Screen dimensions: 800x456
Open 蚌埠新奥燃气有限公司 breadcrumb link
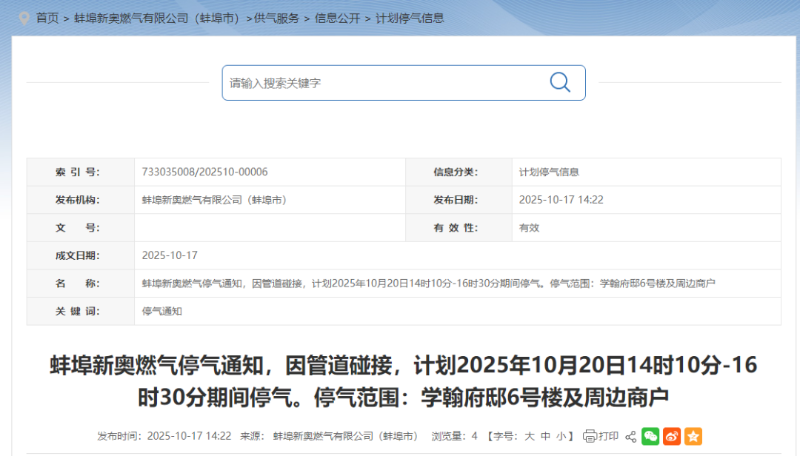(154, 18)
